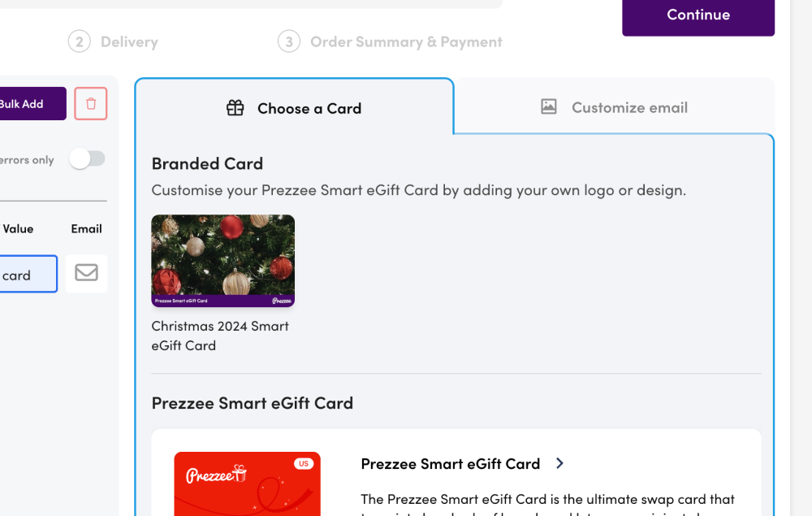Click the gift box icon on Choose a Card

click(x=235, y=107)
